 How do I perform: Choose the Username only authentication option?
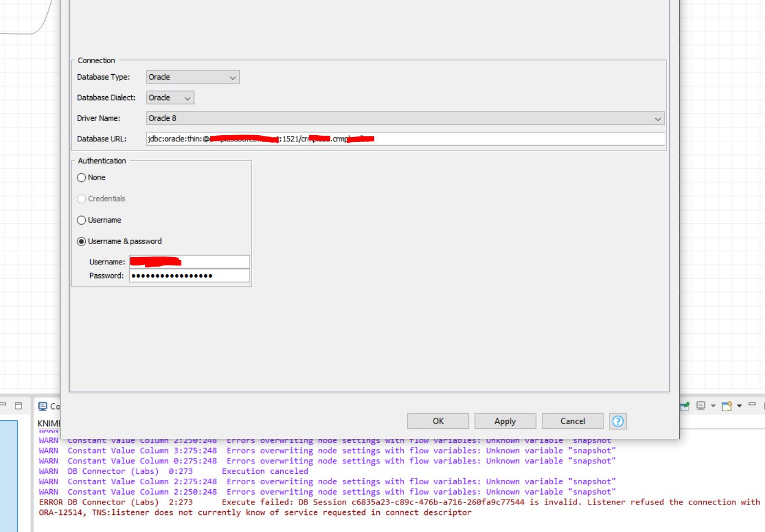click(x=82, y=220)
